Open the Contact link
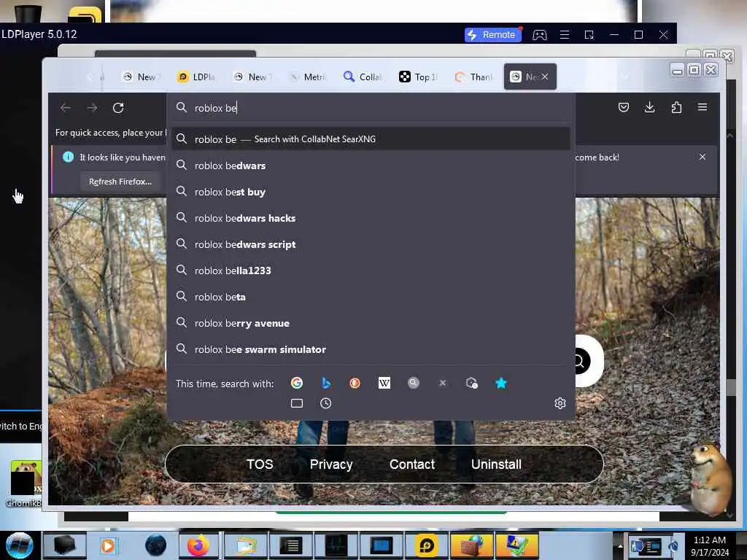The image size is (747, 560). coord(412,464)
